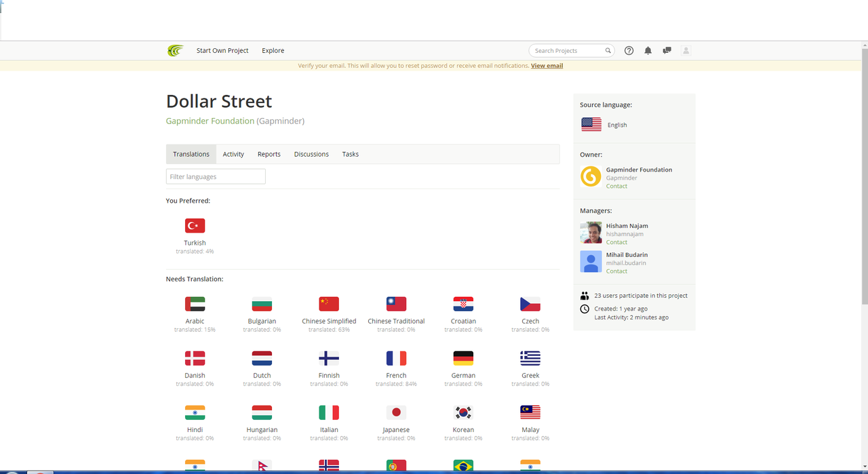The image size is (868, 474).
Task: Select the Arabic flag icon
Action: pos(195,304)
